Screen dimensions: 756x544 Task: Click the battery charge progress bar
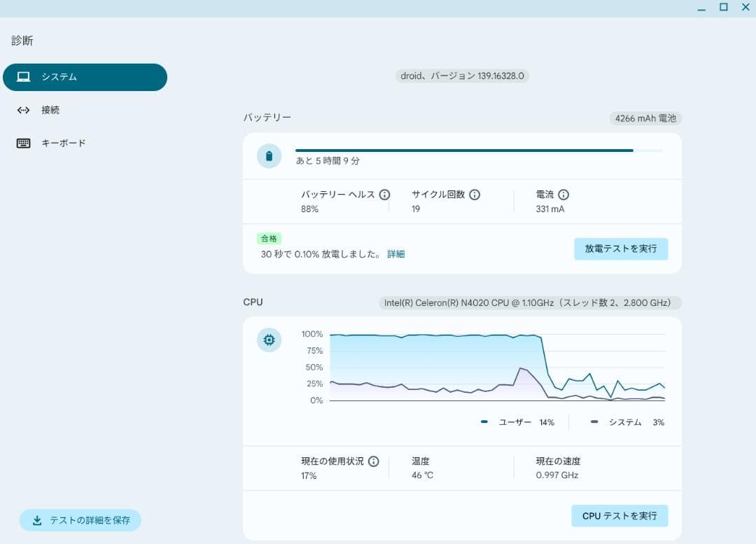[479, 151]
